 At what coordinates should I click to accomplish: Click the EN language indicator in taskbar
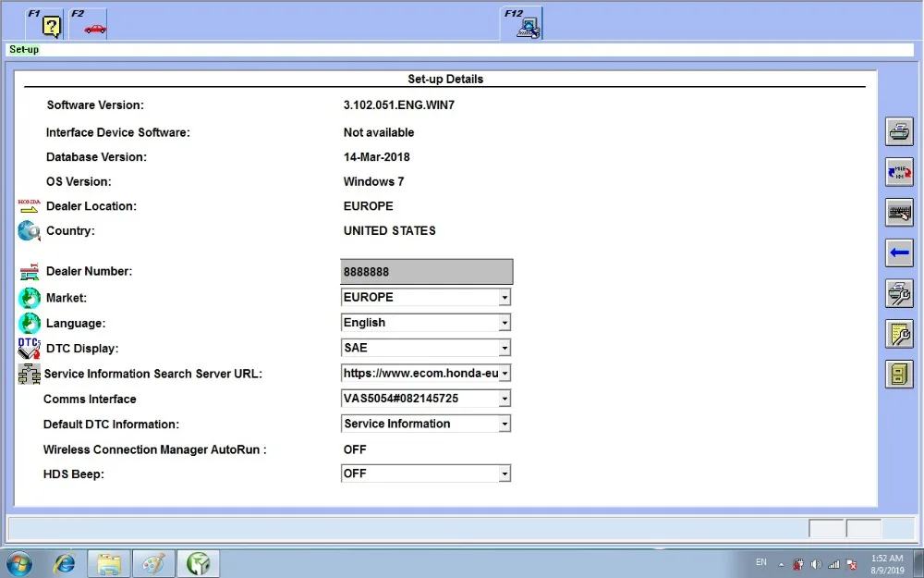tap(761, 562)
